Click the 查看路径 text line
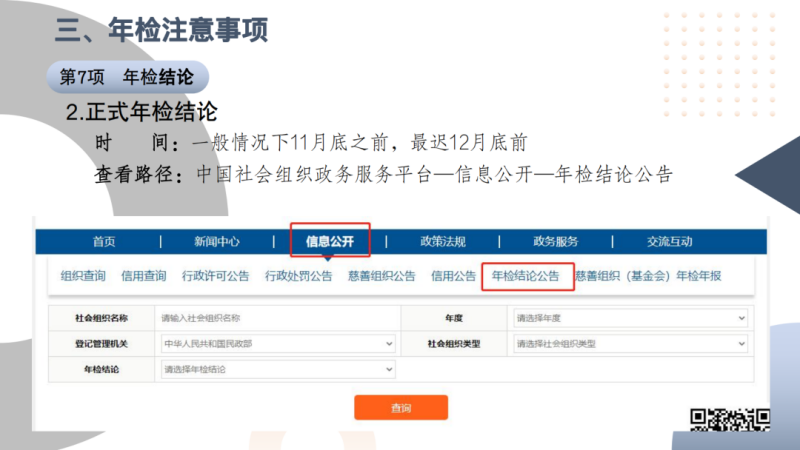The image size is (800, 450). point(384,174)
